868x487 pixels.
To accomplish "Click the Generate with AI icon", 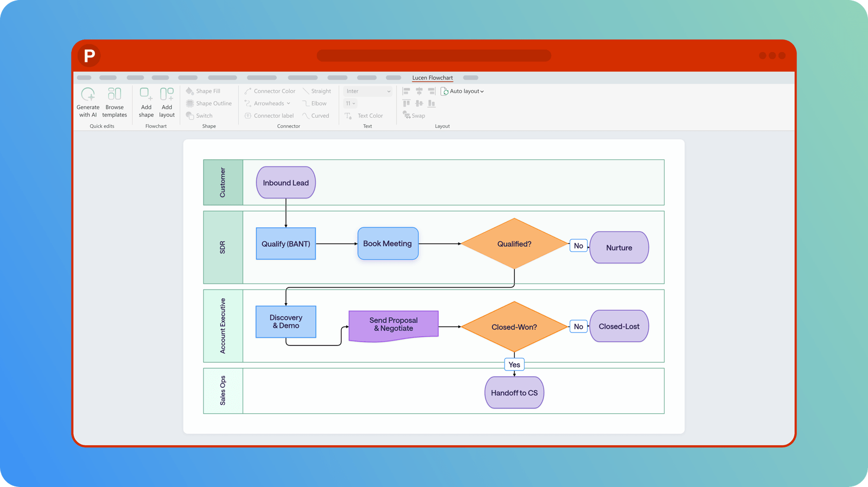I will click(x=88, y=94).
